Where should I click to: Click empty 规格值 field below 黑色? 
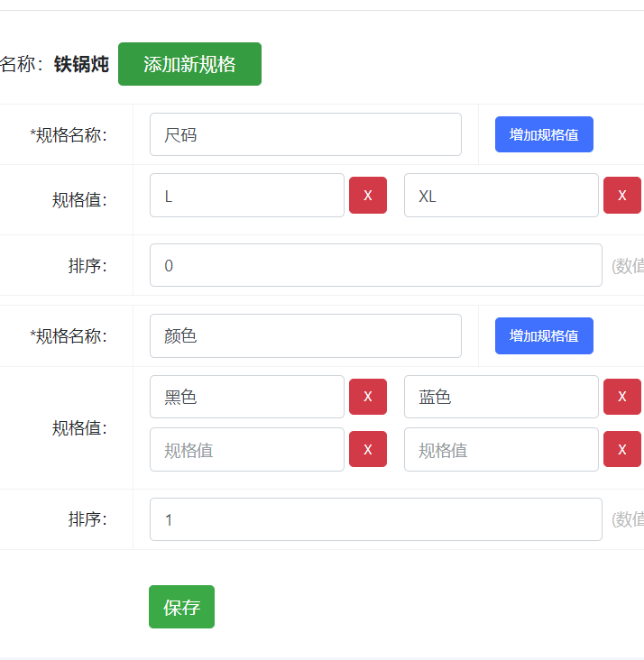[246, 449]
